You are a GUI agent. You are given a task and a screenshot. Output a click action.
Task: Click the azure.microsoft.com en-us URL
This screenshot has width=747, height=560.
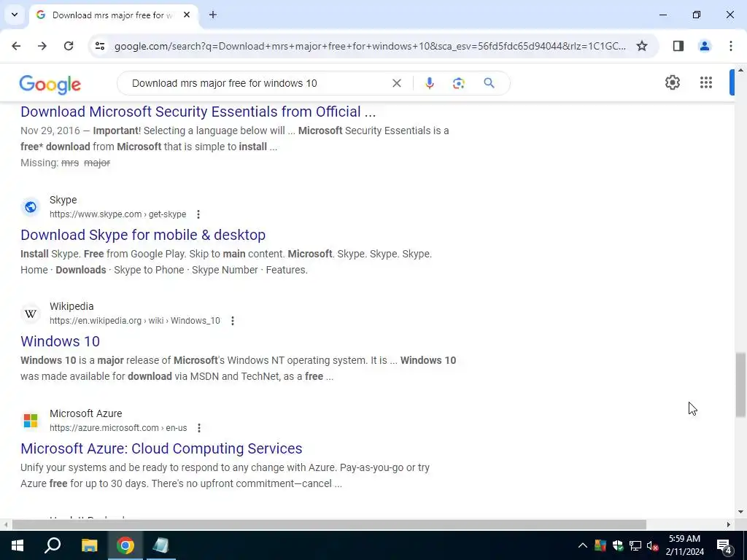(118, 428)
